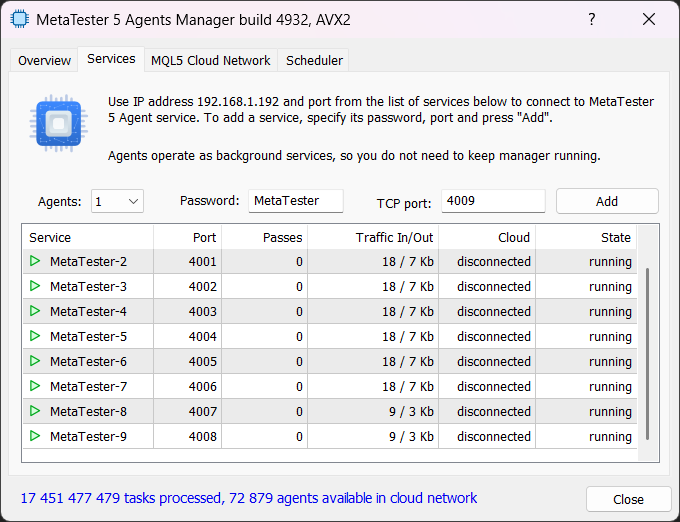Focus the TCP port input field
Screen dimensions: 680x522
coord(493,201)
